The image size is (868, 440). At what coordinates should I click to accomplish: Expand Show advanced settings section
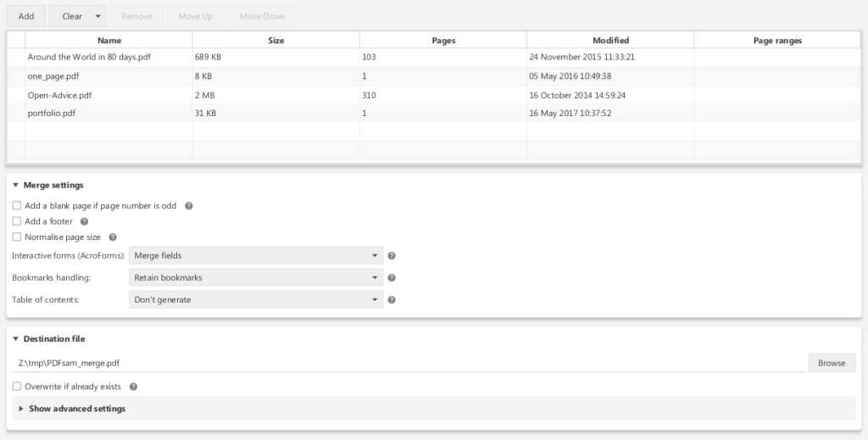[76, 409]
